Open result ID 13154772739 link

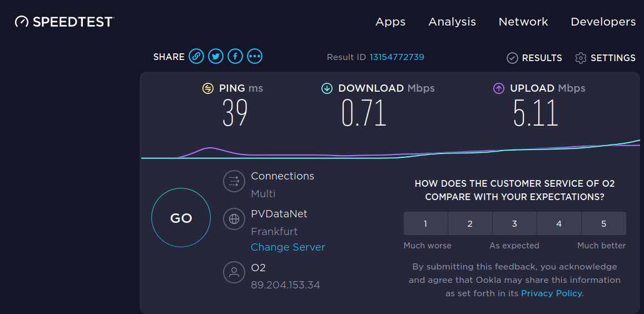point(397,57)
